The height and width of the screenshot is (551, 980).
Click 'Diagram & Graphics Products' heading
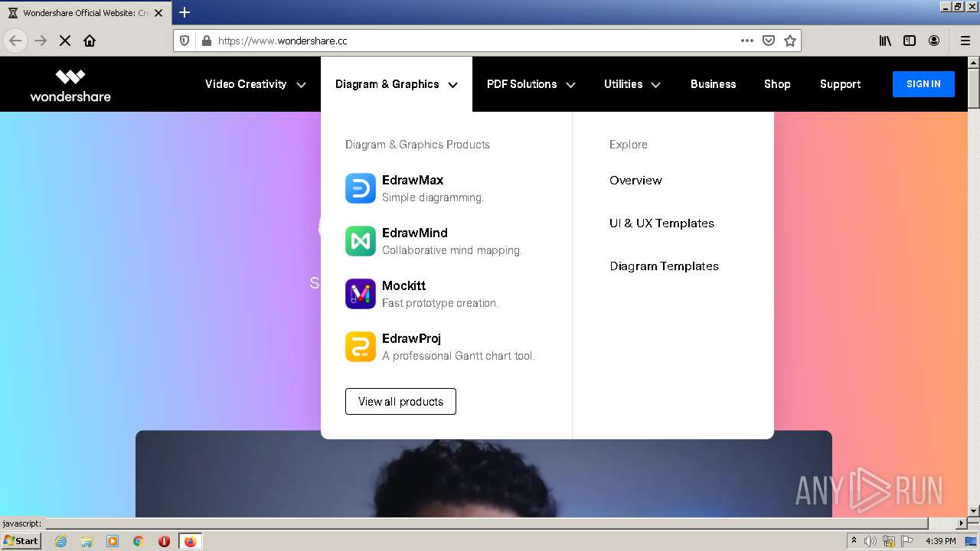click(x=417, y=145)
